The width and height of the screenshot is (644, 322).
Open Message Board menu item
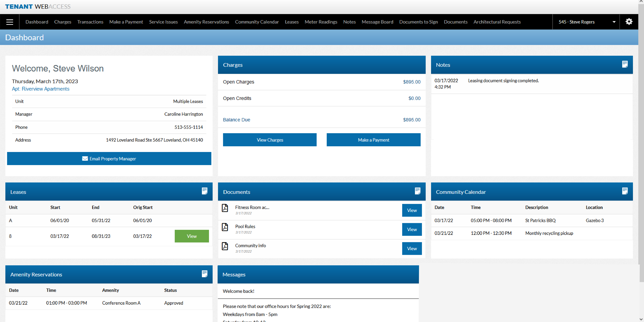(377, 22)
